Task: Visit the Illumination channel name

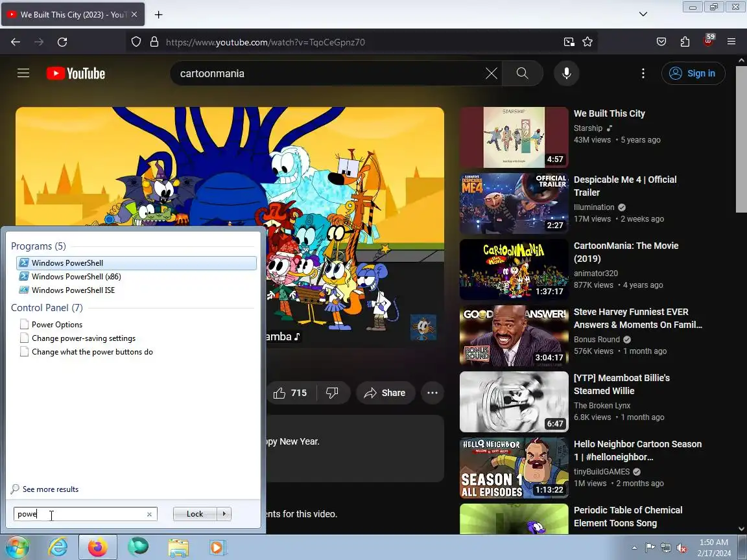Action: click(x=594, y=207)
